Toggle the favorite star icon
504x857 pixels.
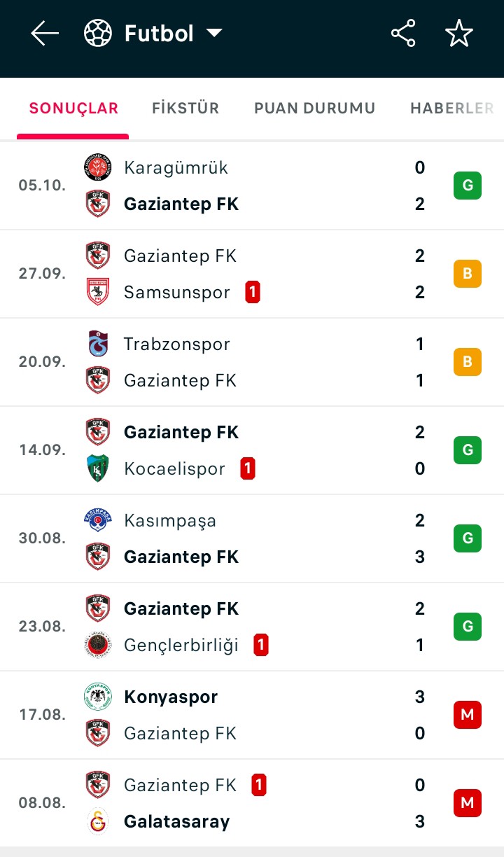(459, 33)
